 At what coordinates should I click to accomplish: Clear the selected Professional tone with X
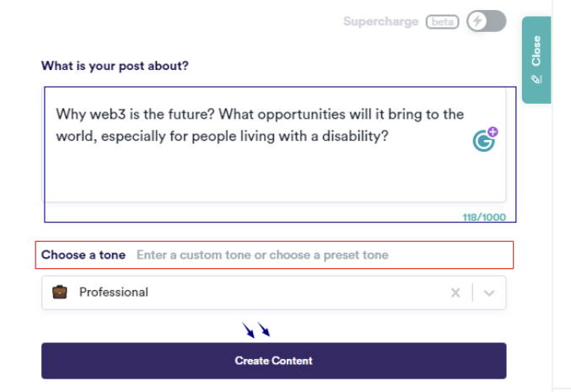[x=455, y=293]
